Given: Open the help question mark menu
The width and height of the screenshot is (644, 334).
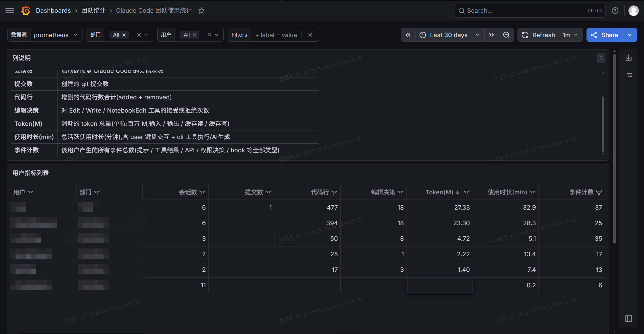Looking at the screenshot, I should pyautogui.click(x=615, y=11).
